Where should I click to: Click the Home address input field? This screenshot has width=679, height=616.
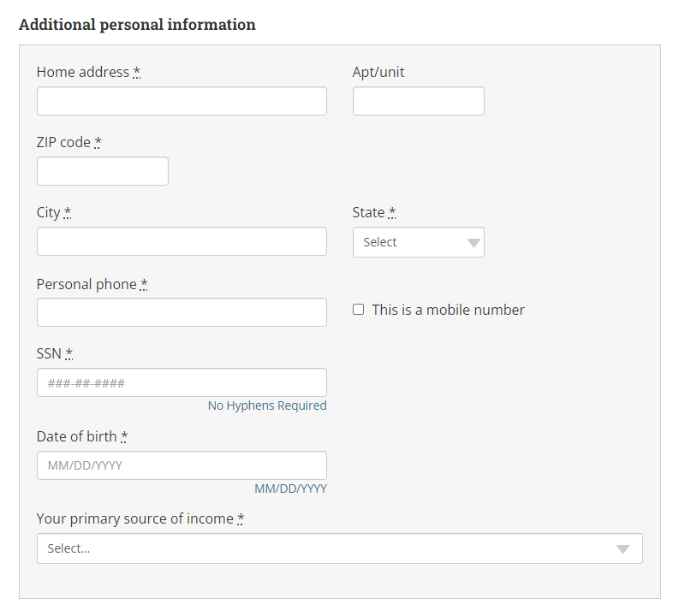[182, 101]
